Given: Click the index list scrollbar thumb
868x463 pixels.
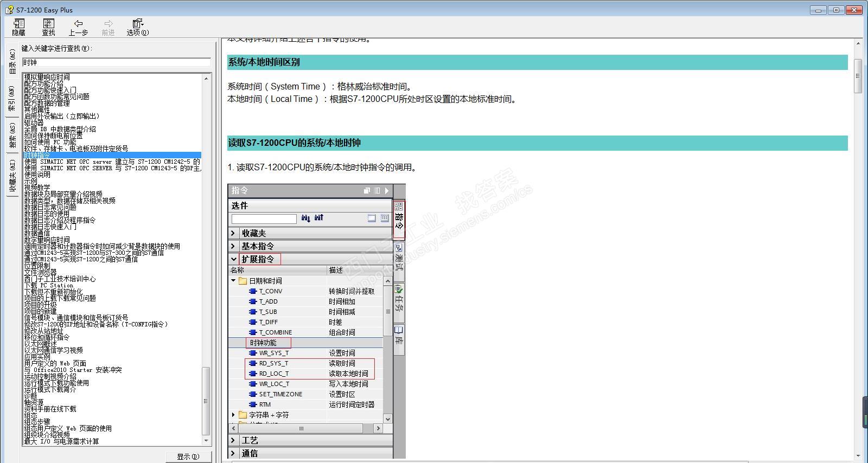Looking at the screenshot, I should coord(206,401).
